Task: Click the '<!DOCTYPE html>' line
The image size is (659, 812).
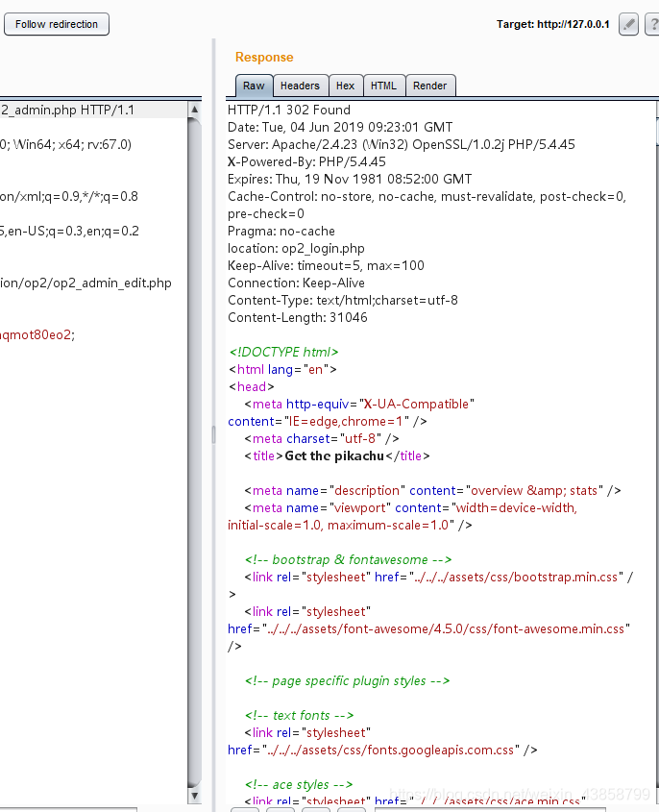Action: (x=283, y=352)
